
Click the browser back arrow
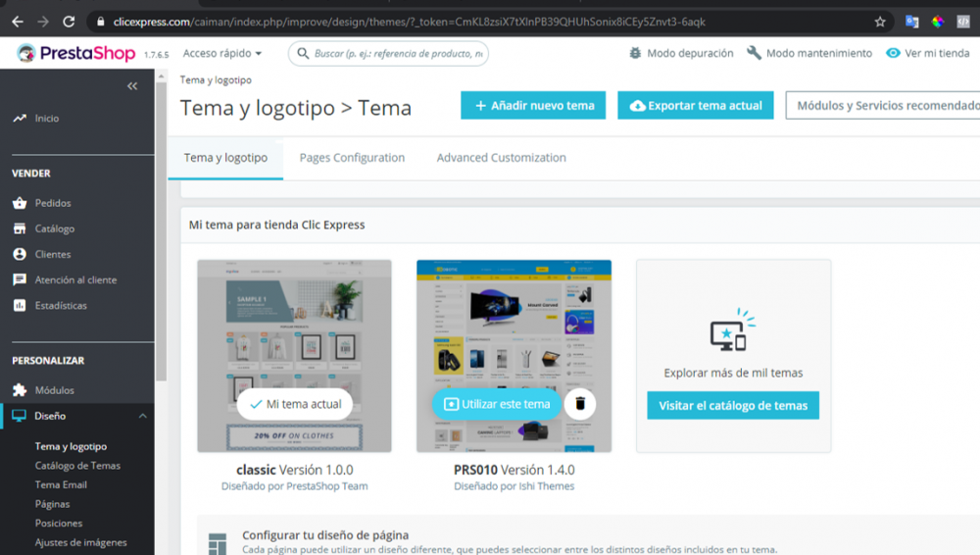(x=18, y=22)
